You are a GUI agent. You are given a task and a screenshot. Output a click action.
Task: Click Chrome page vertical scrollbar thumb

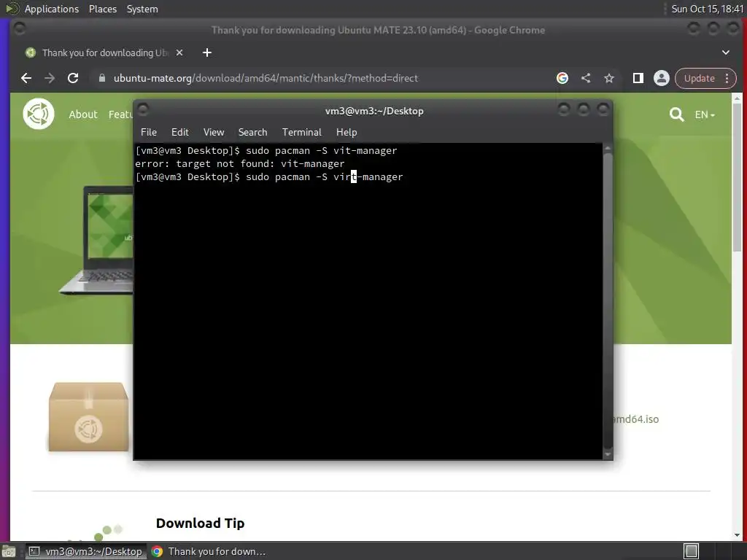pos(737,177)
